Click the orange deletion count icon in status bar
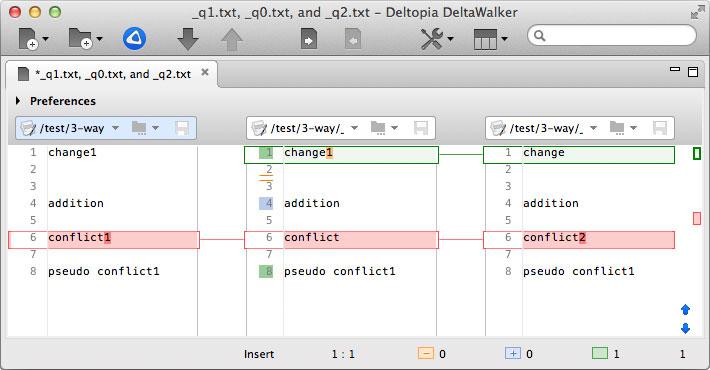The height and width of the screenshot is (370, 710). click(x=426, y=353)
